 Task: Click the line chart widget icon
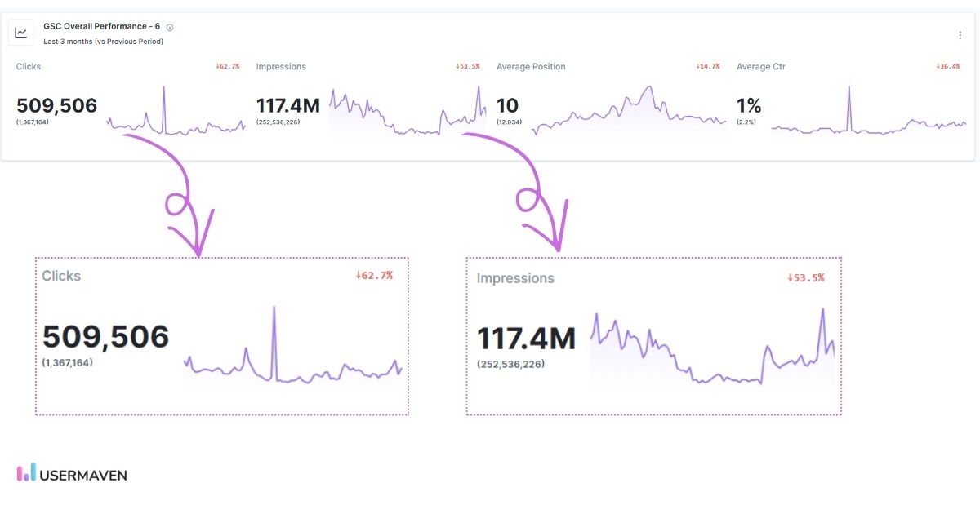(x=21, y=32)
